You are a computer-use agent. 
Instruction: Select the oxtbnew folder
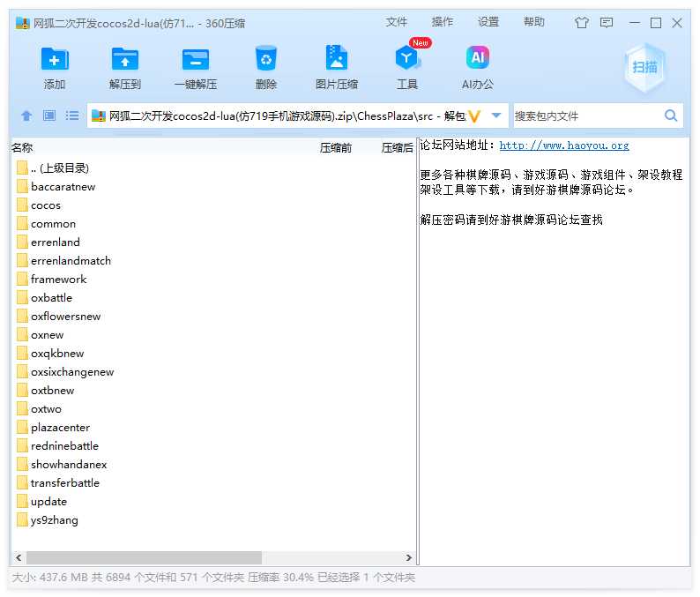coord(46,391)
